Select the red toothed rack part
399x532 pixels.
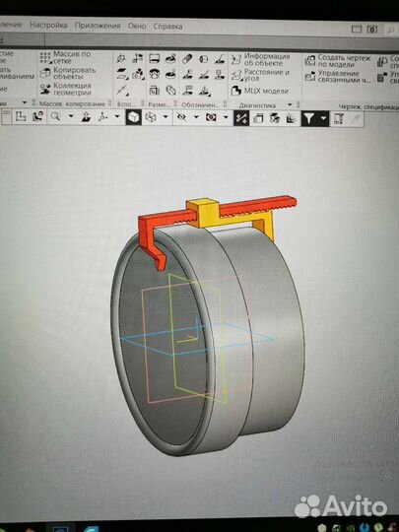click(x=258, y=207)
